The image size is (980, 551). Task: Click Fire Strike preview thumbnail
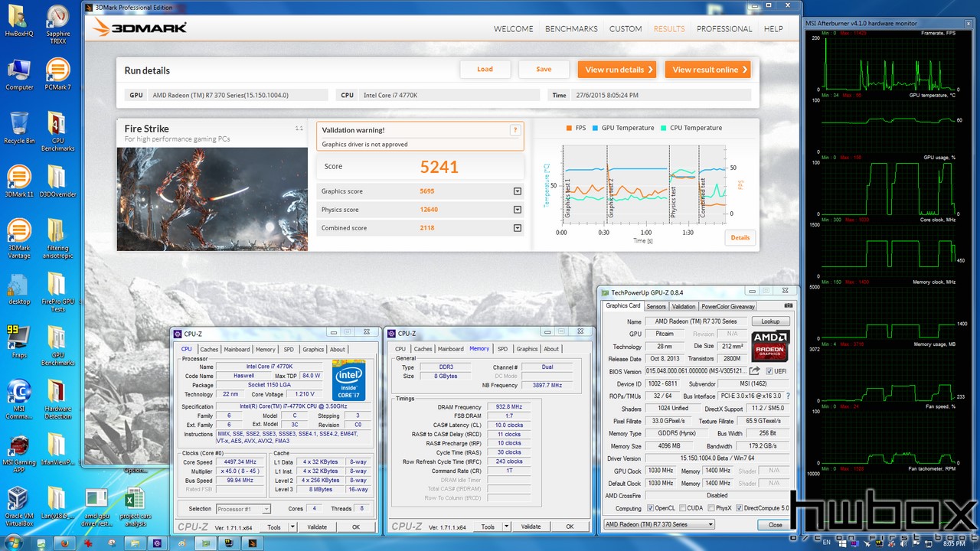[212, 199]
